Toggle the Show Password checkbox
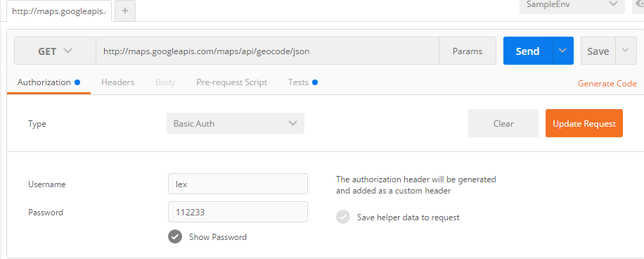644x259 pixels. tap(175, 236)
